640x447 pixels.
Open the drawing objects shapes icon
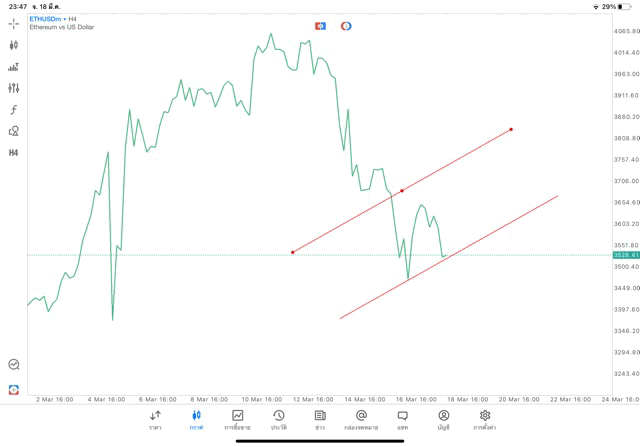click(14, 131)
